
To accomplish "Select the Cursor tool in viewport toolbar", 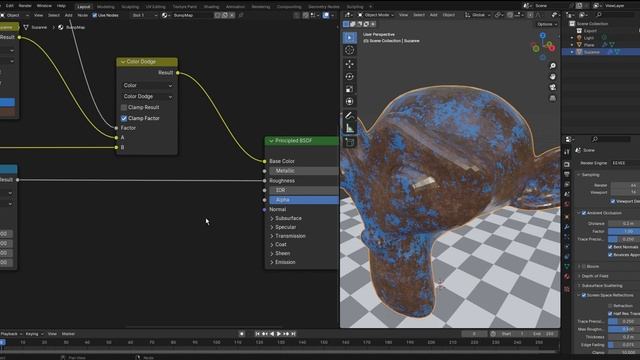I will click(x=349, y=50).
